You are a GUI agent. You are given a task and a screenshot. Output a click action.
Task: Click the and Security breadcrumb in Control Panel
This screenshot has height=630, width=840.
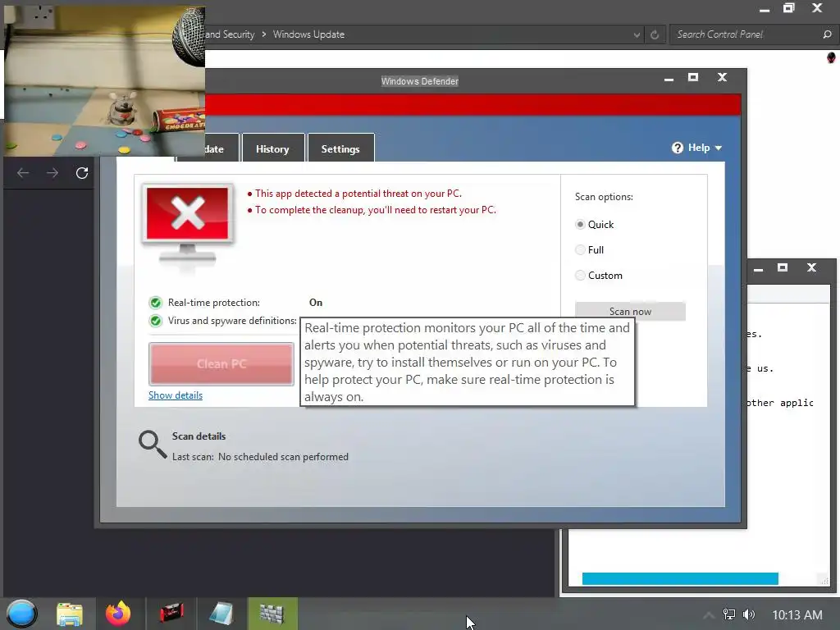[230, 34]
